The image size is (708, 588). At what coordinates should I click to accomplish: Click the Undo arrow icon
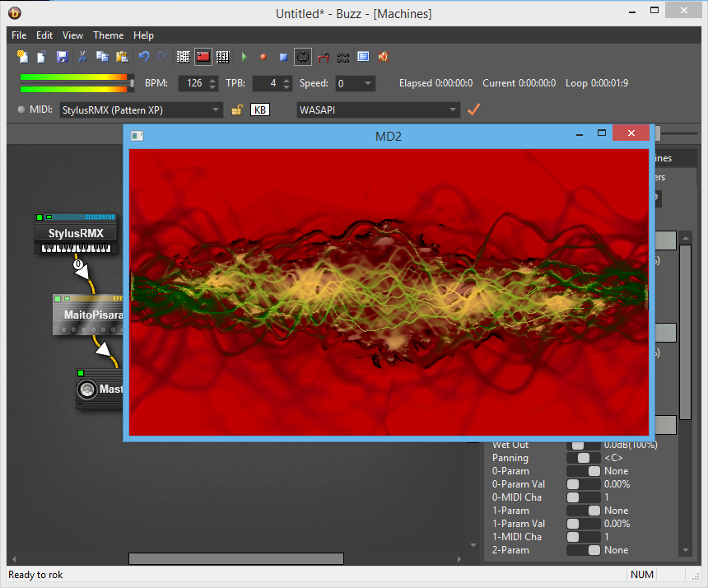pos(144,57)
